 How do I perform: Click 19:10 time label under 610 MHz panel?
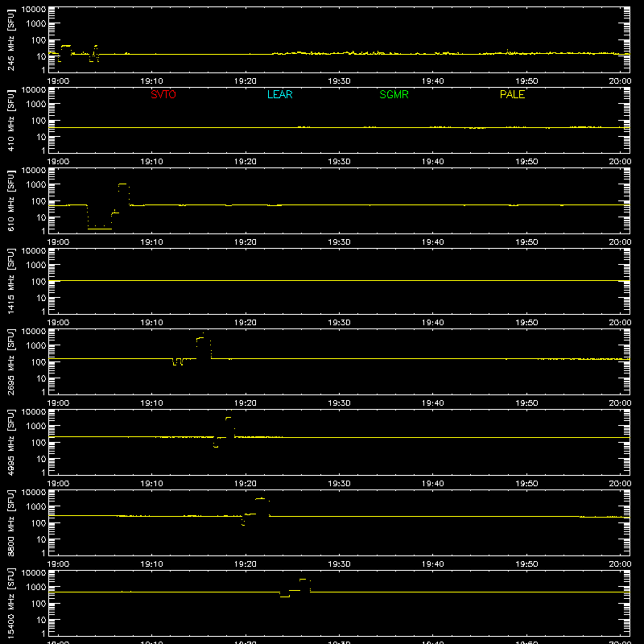tap(151, 242)
